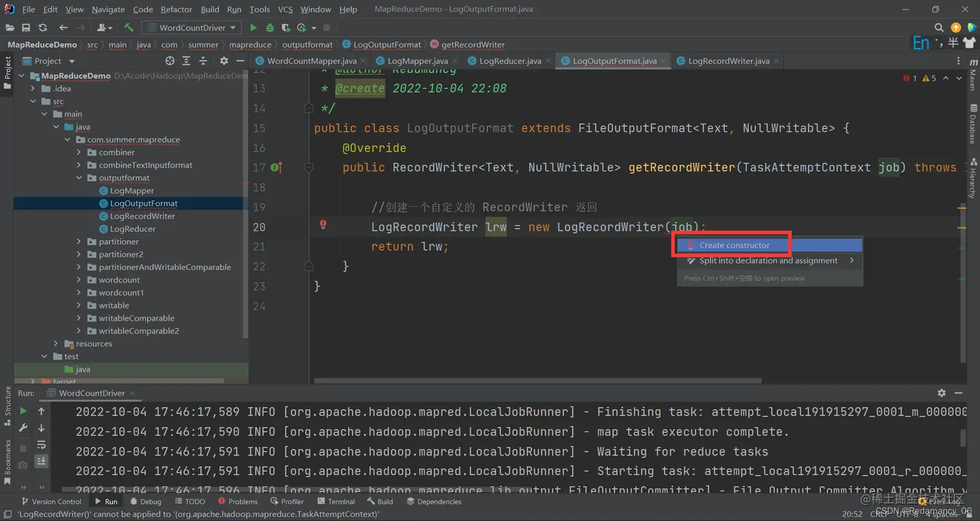Click Expand All icon in Project panel
980x521 pixels.
coord(186,61)
